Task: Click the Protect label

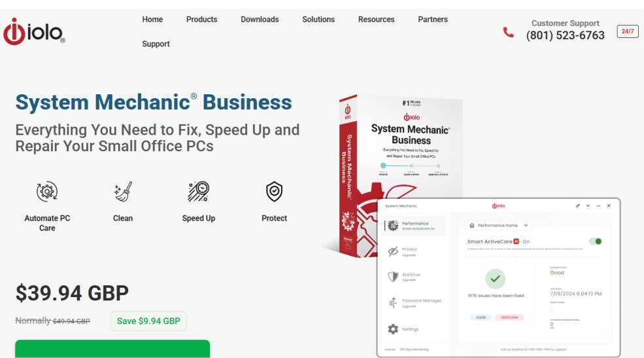Action: click(x=274, y=218)
